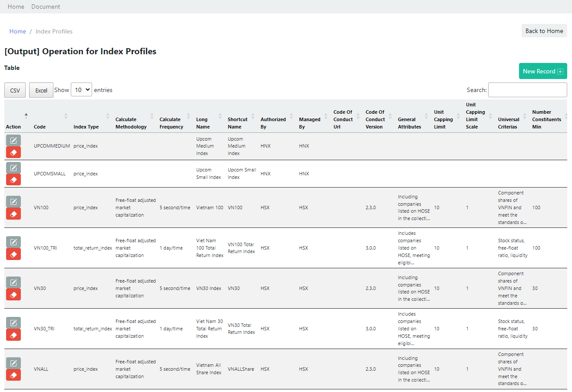572x392 pixels.
Task: Edit the UPCOMMEDIUM record
Action: [13, 140]
